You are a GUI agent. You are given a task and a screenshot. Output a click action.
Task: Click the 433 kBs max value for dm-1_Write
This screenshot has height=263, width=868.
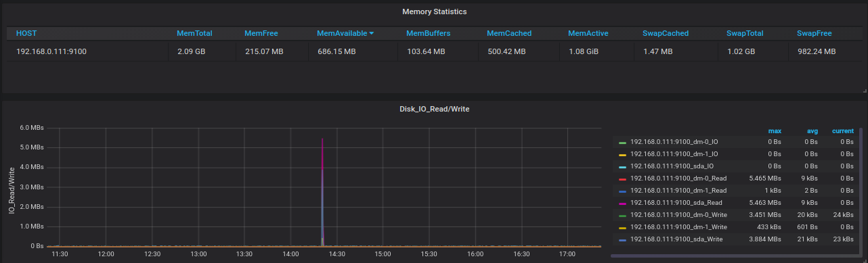click(768, 227)
